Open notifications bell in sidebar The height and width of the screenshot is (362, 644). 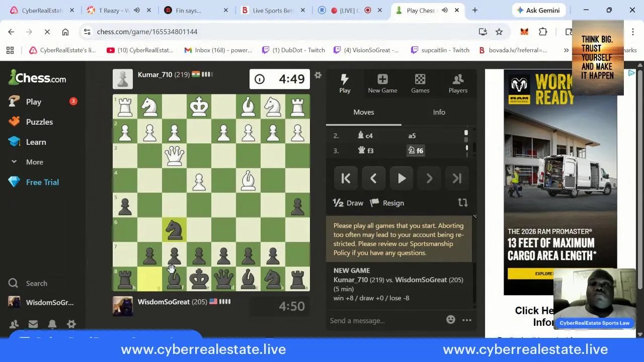pos(52,324)
